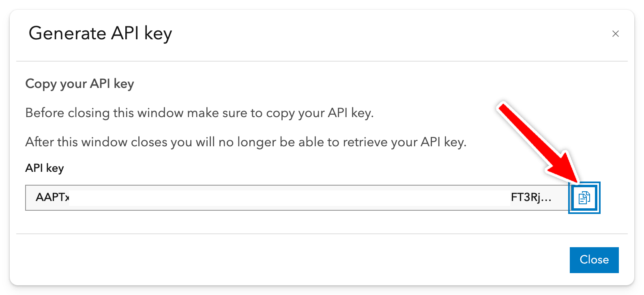Click the "API key" field label
This screenshot has height=295, width=644.
coord(45,168)
